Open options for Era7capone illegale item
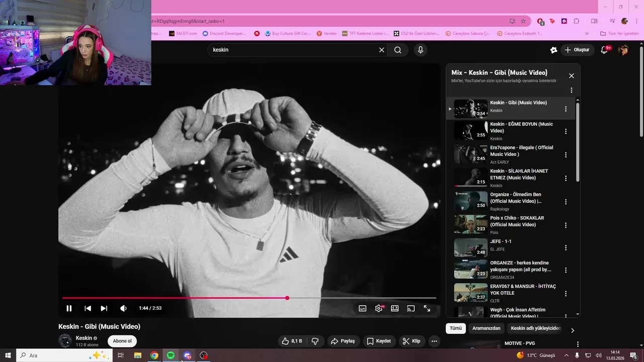This screenshot has width=644, height=362. pyautogui.click(x=566, y=155)
